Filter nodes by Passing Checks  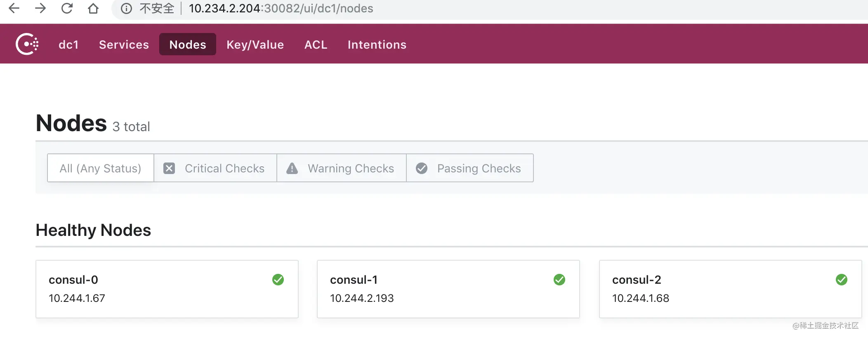coord(470,168)
